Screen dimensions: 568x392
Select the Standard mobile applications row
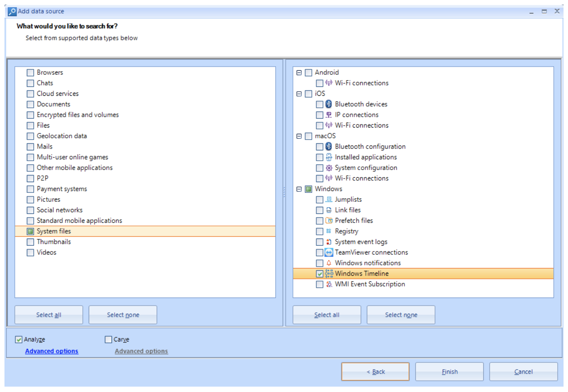[145, 221]
